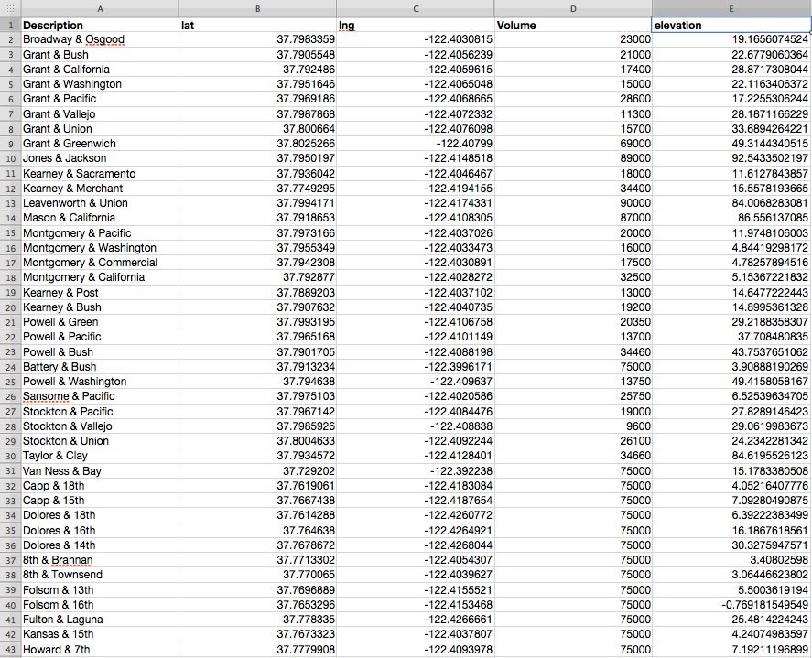Select the 'Battery & Bush' cell
This screenshot has height=658, width=812.
[x=100, y=367]
